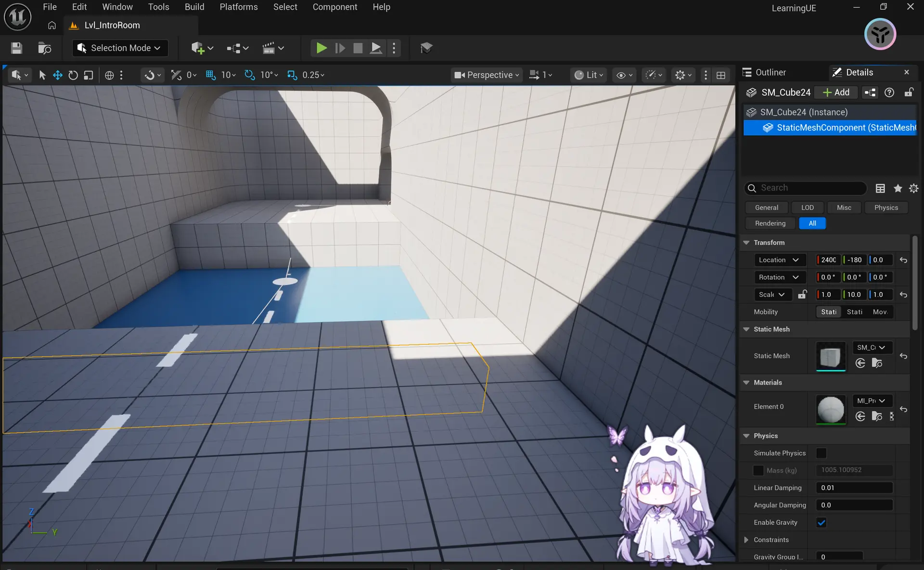Viewport: 924px width, 570px height.
Task: Click the Eject from player icon
Action: (x=376, y=48)
